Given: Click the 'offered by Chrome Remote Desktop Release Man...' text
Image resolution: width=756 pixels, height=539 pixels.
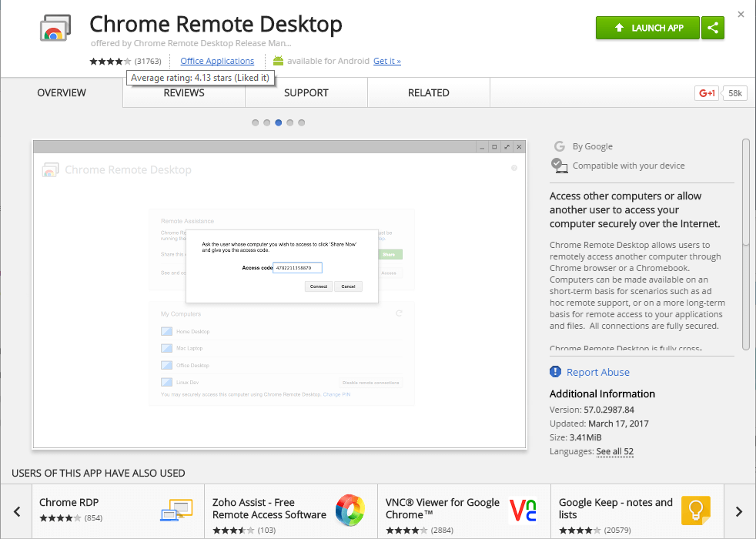Looking at the screenshot, I should [191, 43].
